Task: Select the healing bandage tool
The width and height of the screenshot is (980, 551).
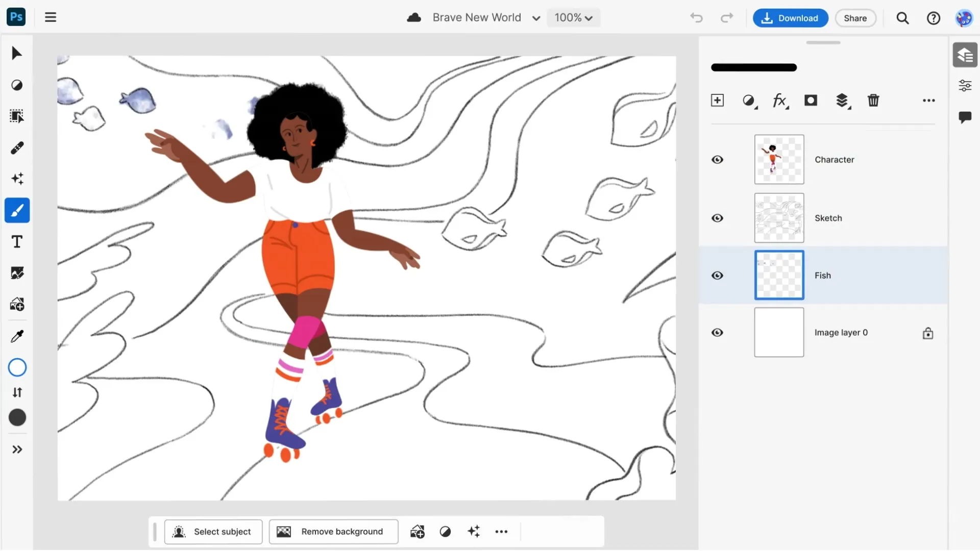Action: coord(17,148)
